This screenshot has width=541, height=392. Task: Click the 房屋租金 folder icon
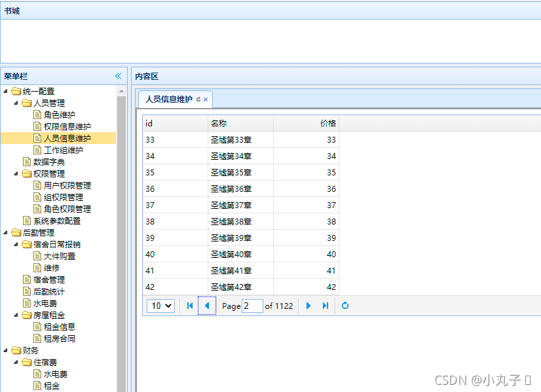tap(27, 315)
